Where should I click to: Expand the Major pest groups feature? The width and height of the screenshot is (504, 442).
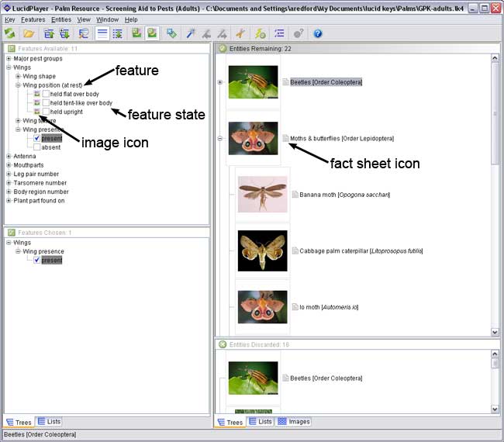coord(9,59)
